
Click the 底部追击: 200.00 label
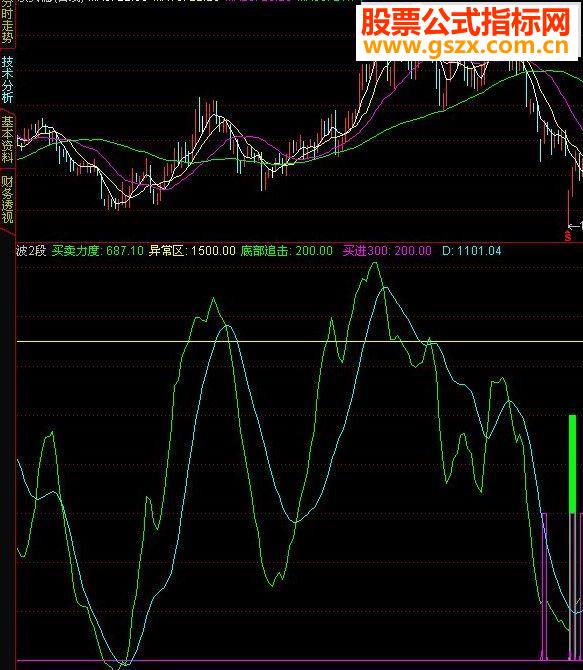pos(286,250)
